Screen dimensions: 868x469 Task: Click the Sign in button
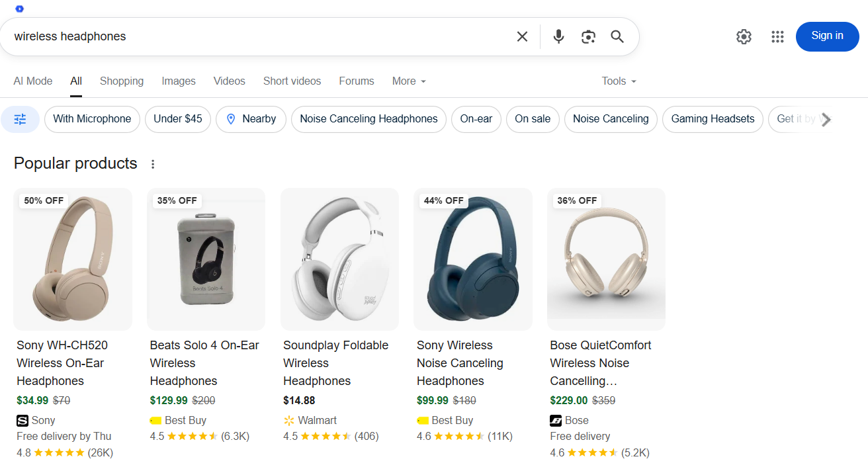[827, 36]
